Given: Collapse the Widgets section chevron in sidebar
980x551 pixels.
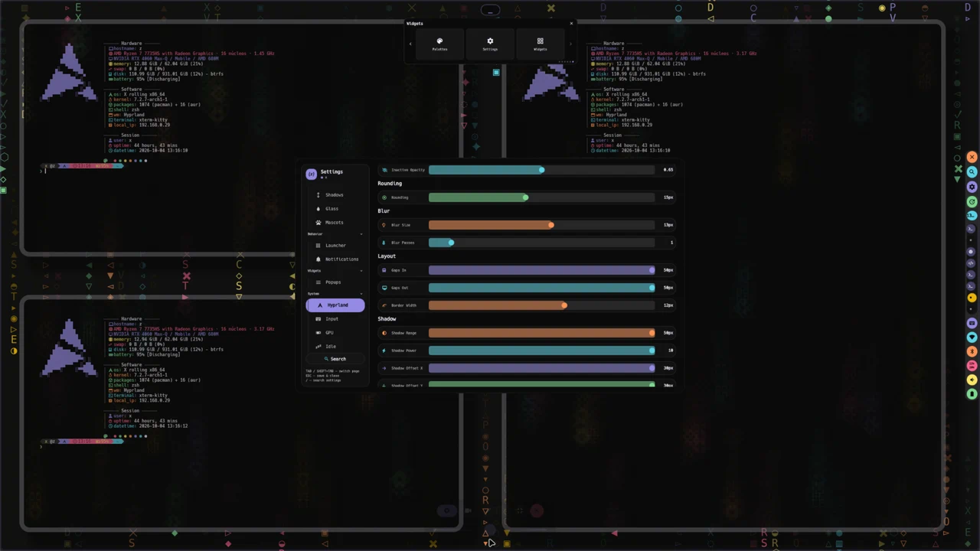Looking at the screenshot, I should tap(361, 271).
